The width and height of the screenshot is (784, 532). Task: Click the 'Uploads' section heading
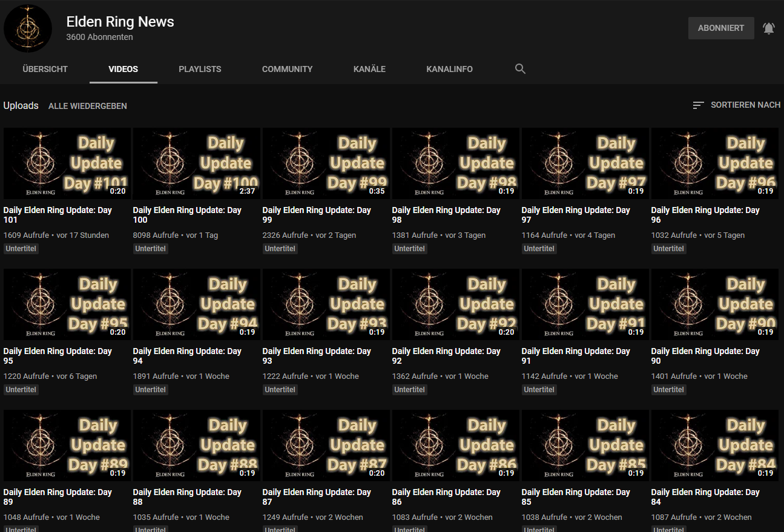tap(21, 106)
